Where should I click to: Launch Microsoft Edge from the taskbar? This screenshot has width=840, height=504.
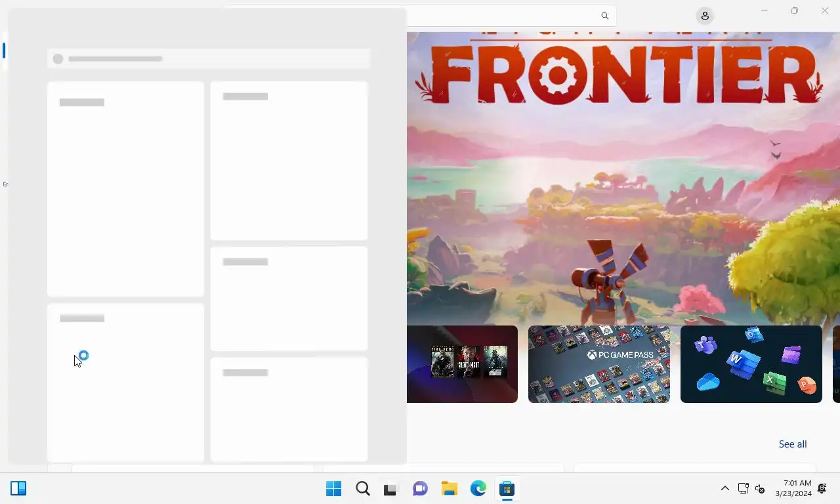tap(478, 489)
